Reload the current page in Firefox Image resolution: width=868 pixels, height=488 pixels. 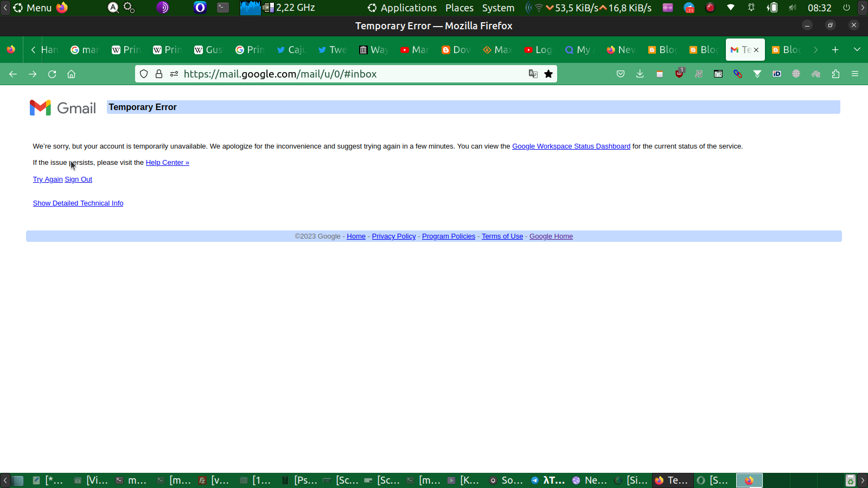[x=52, y=74]
